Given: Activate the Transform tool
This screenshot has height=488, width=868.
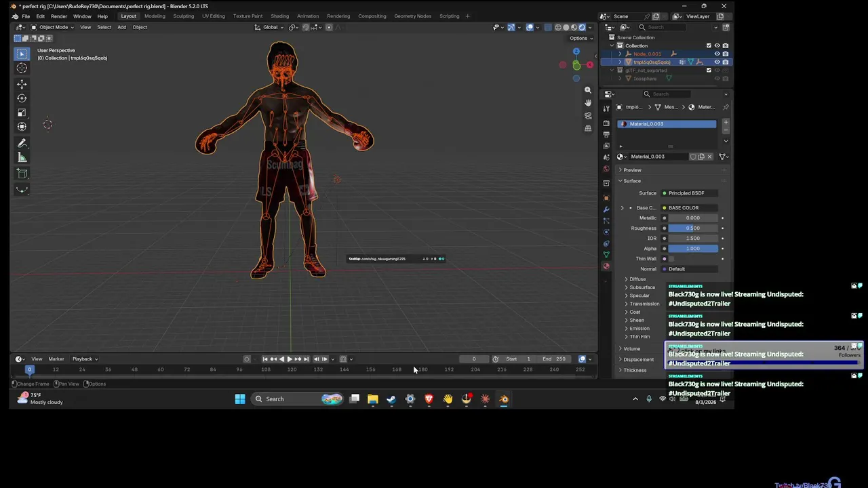Looking at the screenshot, I should tap(22, 127).
